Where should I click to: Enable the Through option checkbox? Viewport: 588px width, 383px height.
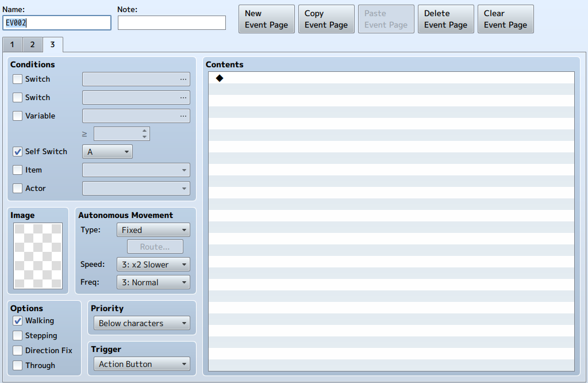(18, 365)
